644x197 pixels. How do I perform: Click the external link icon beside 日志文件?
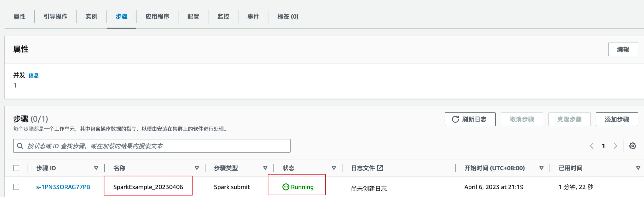click(x=380, y=168)
